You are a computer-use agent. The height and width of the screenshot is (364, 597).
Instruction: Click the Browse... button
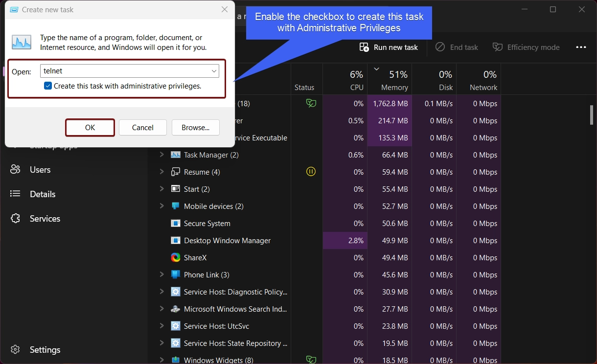196,128
